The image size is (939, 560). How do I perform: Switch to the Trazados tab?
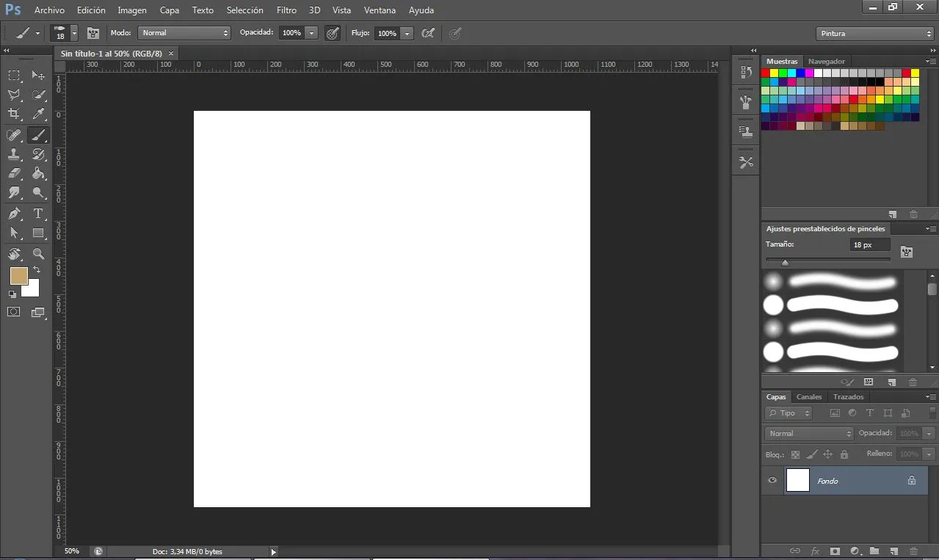(x=849, y=397)
